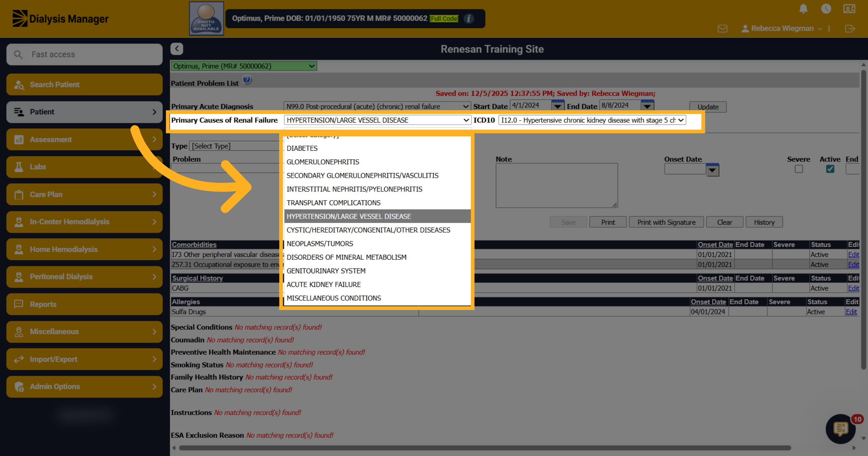The image size is (868, 456).
Task: Click Edit link for Sulfa Drugs allergy
Action: (851, 312)
